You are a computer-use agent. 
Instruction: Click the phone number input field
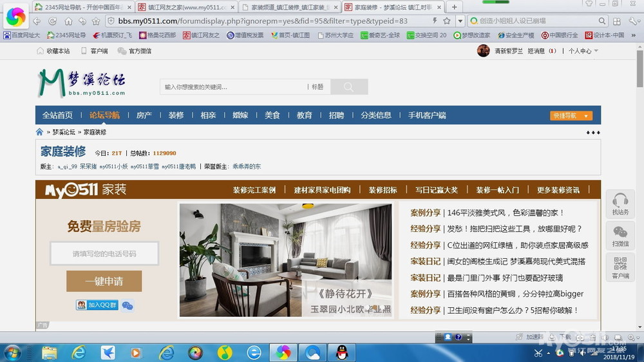(x=104, y=254)
